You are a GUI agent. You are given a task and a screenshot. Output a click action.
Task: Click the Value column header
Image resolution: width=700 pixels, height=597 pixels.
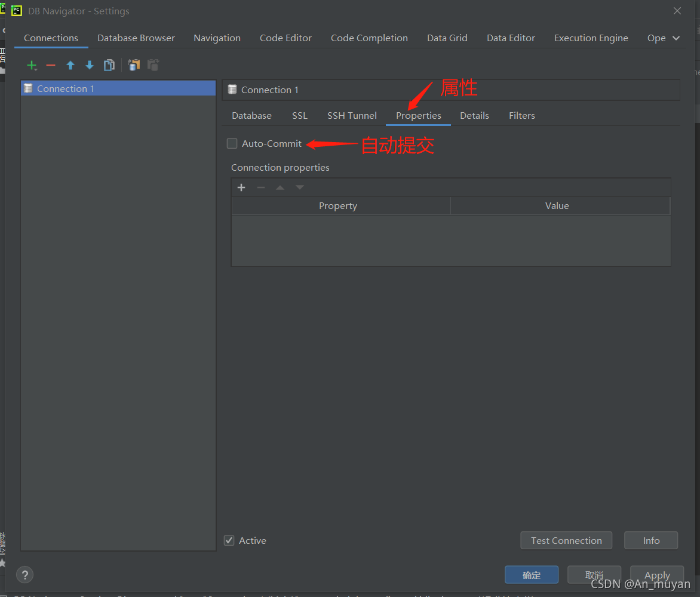point(560,206)
